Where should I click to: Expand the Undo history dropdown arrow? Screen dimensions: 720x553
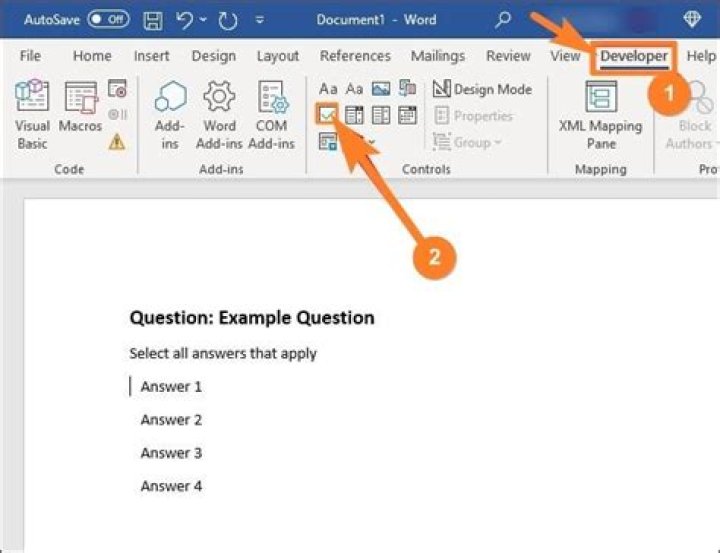[203, 20]
